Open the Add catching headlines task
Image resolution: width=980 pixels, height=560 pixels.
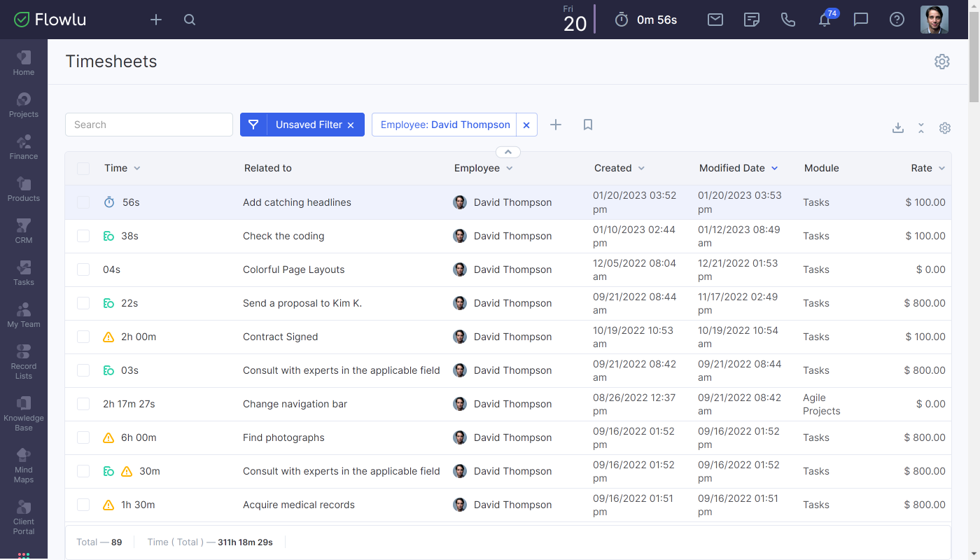(x=297, y=202)
